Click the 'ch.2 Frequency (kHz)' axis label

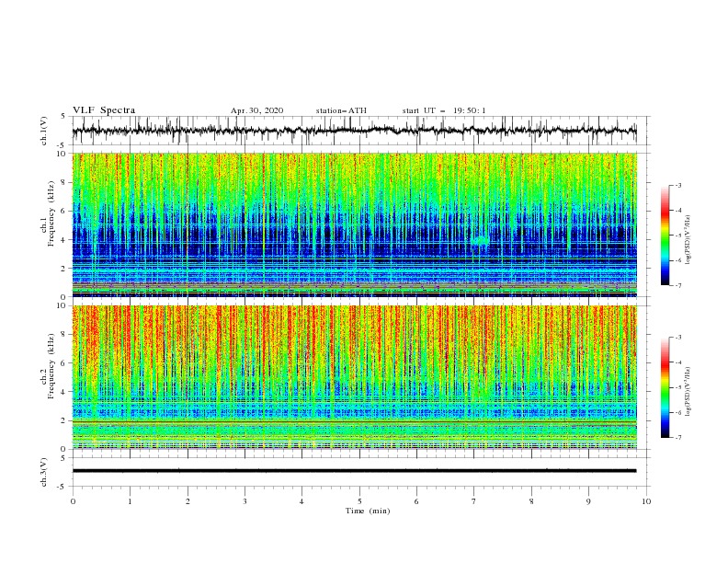pos(48,366)
